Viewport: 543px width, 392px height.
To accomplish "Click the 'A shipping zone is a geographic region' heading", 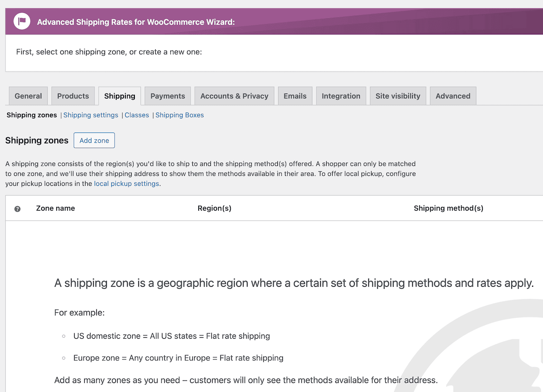I will point(294,283).
